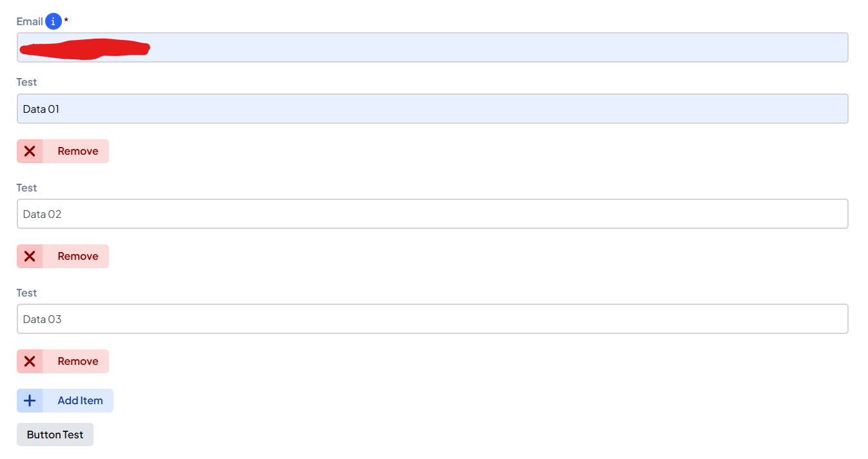
Task: Click the Test label above Data 02
Action: (x=26, y=188)
